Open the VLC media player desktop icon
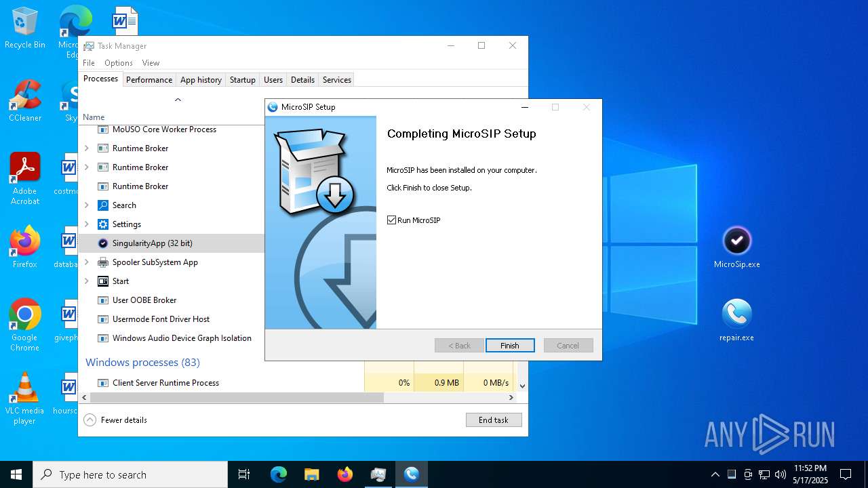The height and width of the screenshot is (488, 868). click(x=25, y=399)
